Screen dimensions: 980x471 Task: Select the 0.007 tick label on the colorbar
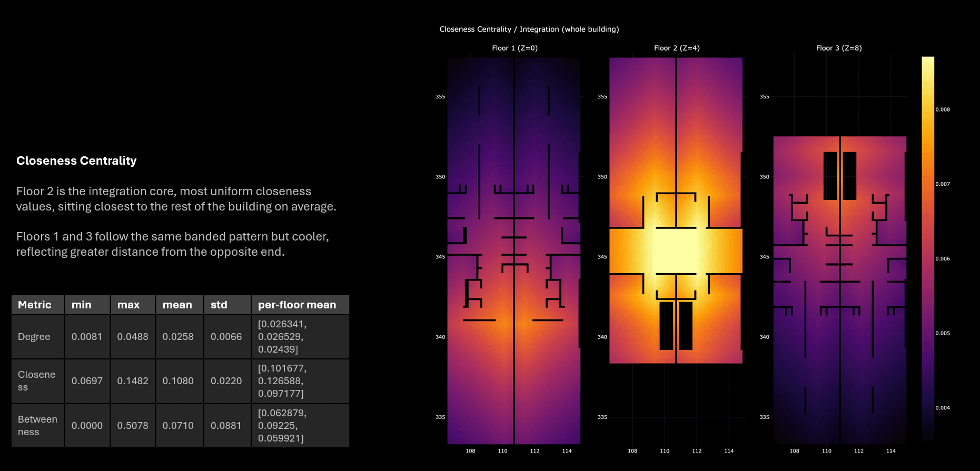point(943,184)
